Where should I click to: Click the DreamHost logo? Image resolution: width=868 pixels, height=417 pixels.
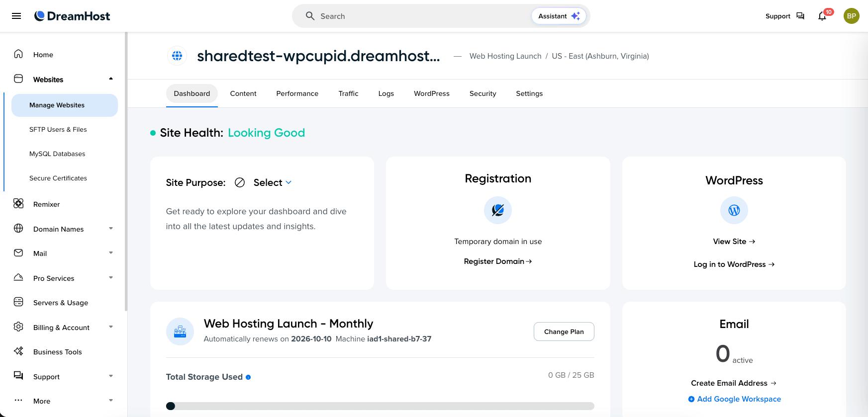coord(72,16)
